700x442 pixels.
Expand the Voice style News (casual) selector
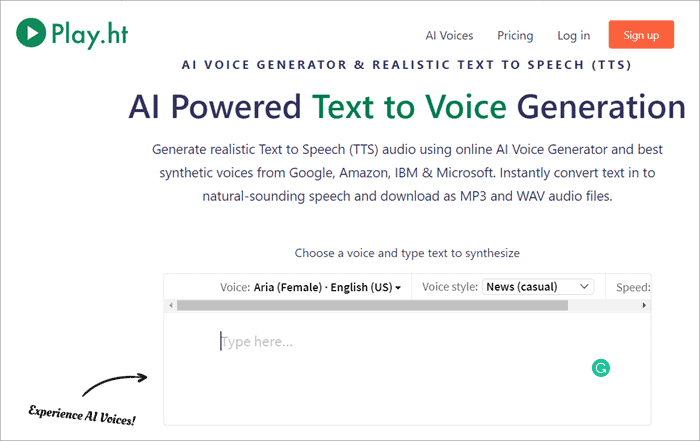(538, 287)
